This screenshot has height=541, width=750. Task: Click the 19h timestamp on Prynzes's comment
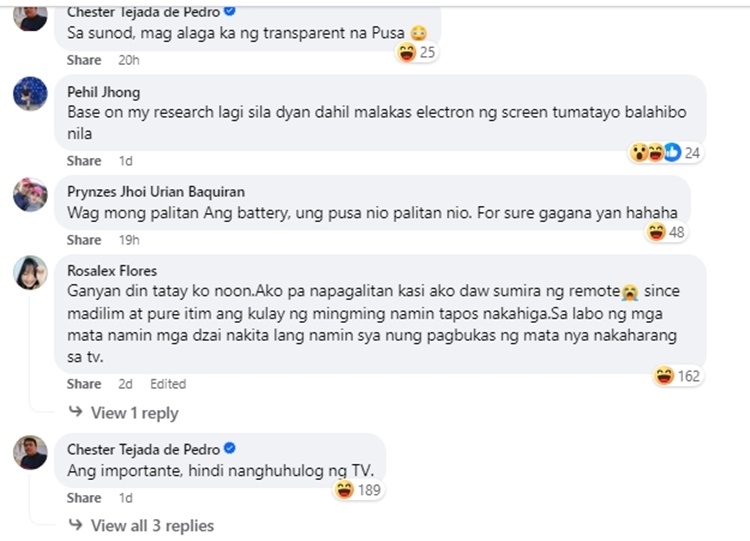click(x=128, y=240)
